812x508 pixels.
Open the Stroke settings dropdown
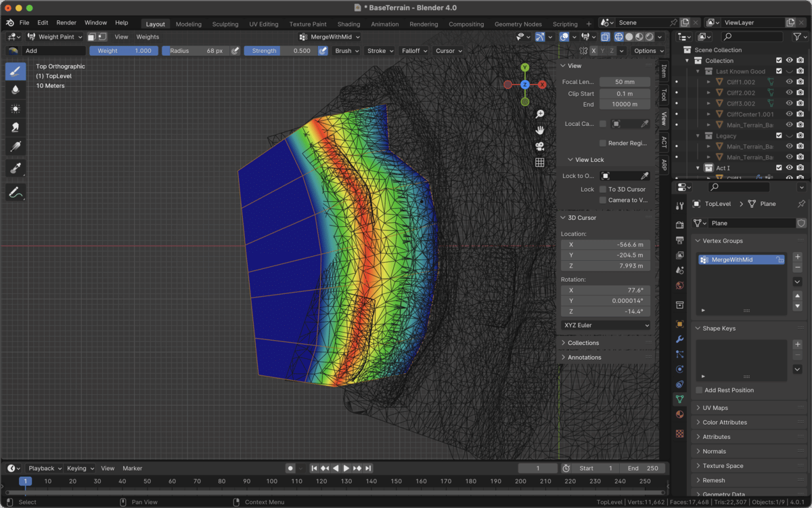(380, 51)
